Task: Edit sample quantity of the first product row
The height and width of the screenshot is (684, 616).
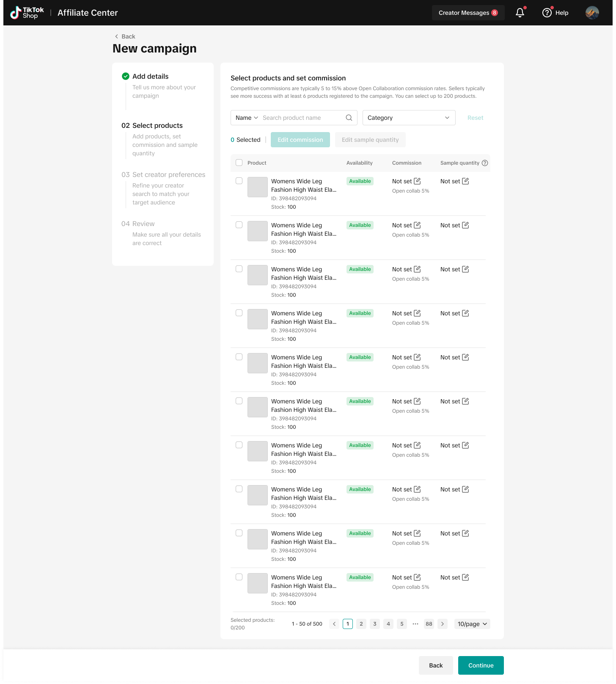Action: click(x=465, y=181)
